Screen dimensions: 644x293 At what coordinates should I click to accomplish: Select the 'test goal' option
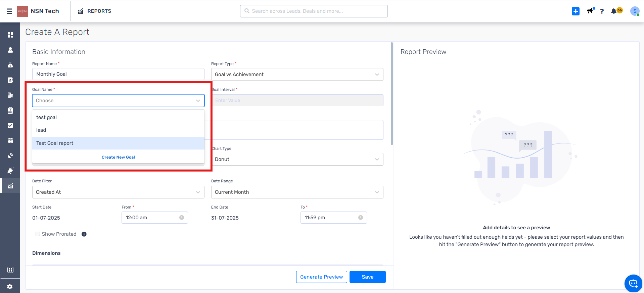(118, 117)
